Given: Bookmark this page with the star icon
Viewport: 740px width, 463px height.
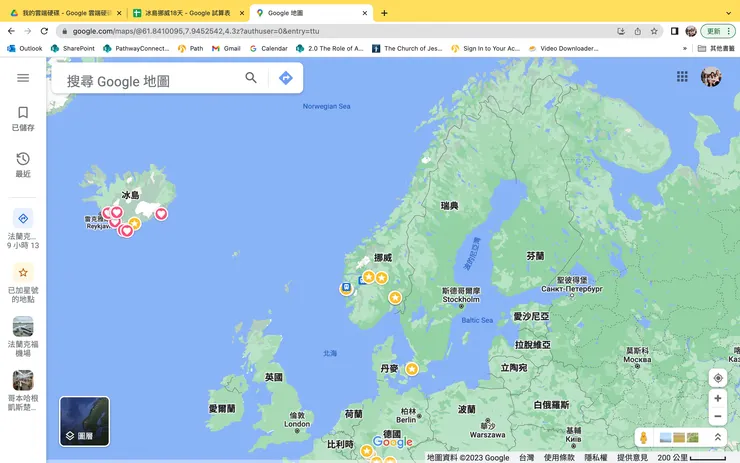Looking at the screenshot, I should pos(654,31).
